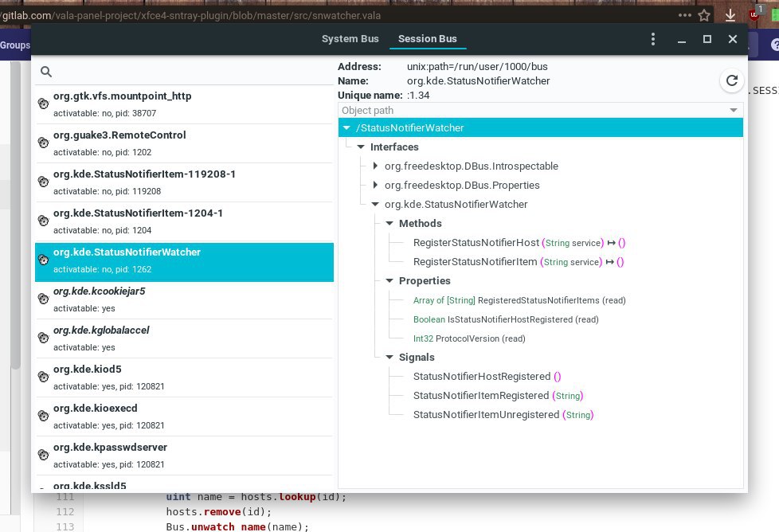Image resolution: width=779 pixels, height=532 pixels.
Task: Click browser bookmark star icon
Action: point(704,15)
